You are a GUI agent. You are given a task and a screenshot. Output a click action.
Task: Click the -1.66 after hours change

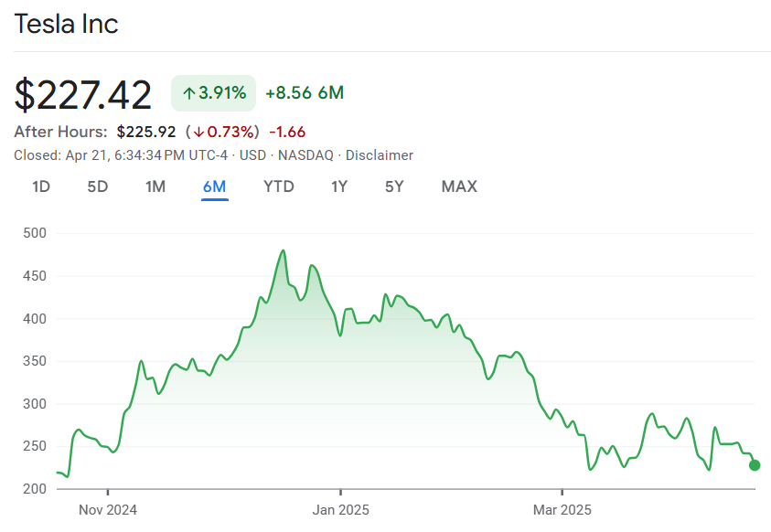click(287, 132)
